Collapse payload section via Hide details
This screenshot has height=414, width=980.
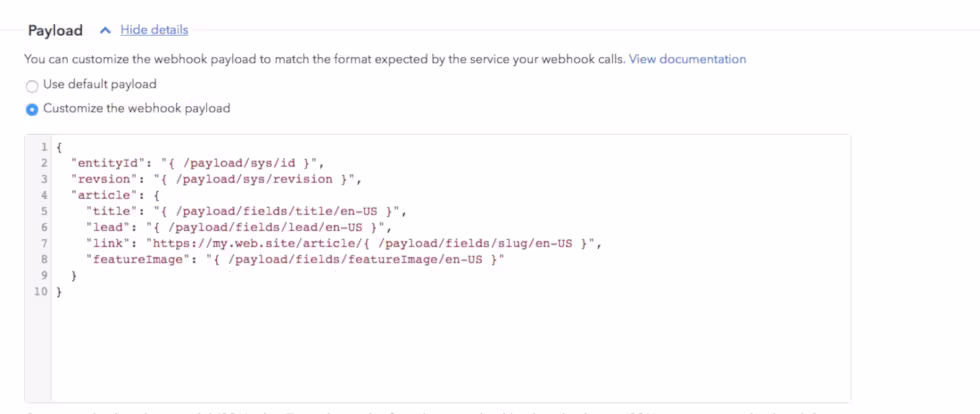tap(154, 29)
